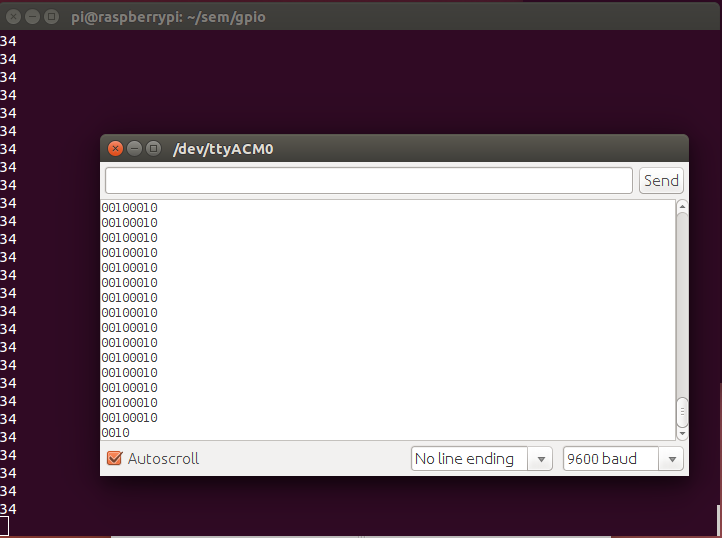Maximize the pi@raspberrypi terminal window
This screenshot has width=722, height=538.
tap(51, 17)
